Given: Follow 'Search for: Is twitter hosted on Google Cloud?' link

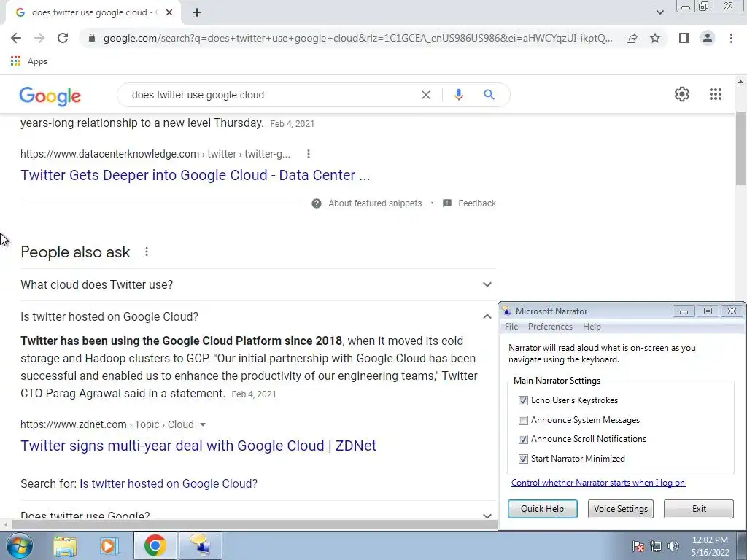Looking at the screenshot, I should click(x=169, y=484).
